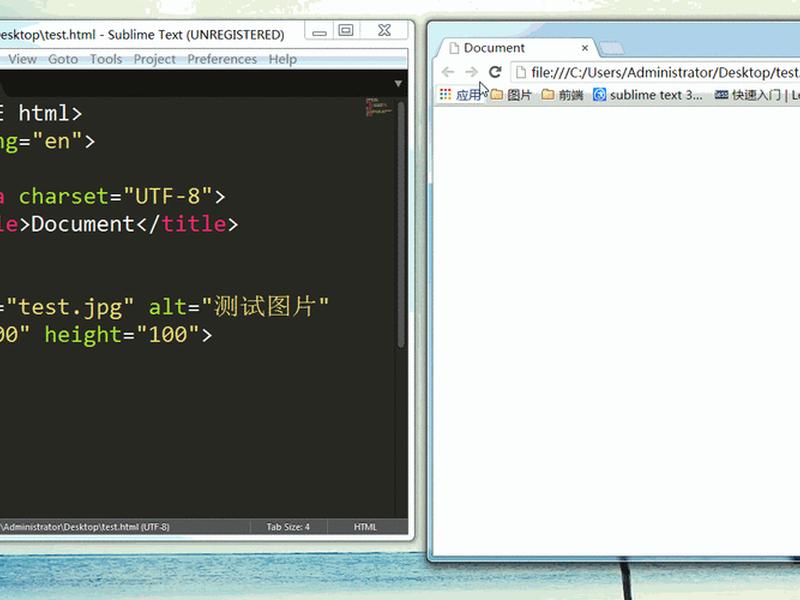Close the Sublime Text window

pyautogui.click(x=384, y=31)
